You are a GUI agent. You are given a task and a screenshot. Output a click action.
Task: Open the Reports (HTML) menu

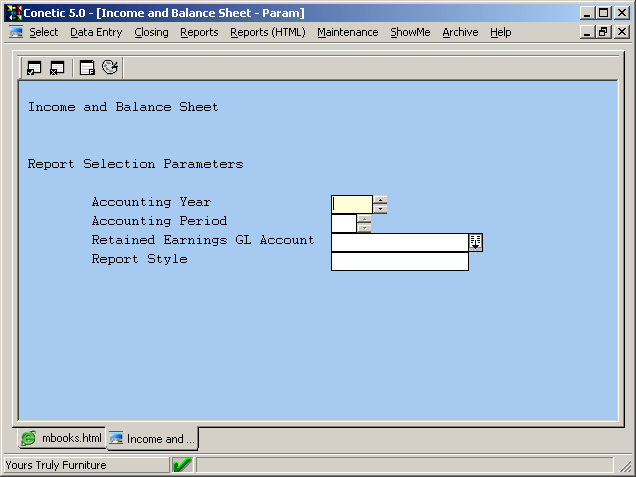pos(267,32)
